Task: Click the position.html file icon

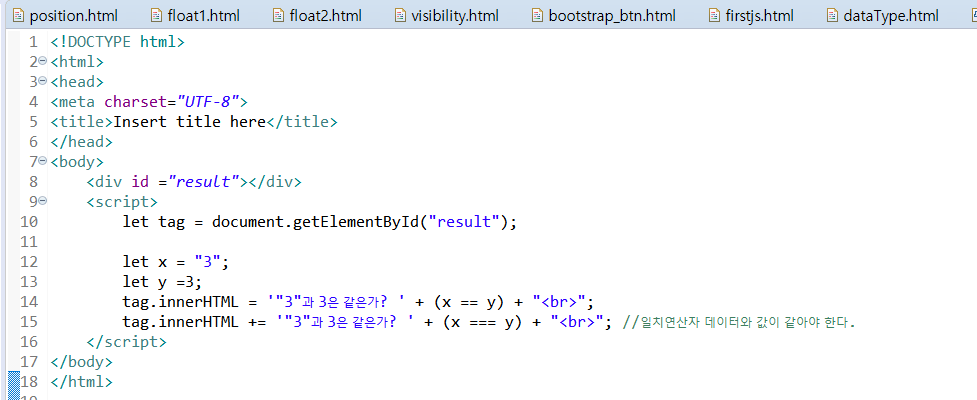Action: pos(19,16)
